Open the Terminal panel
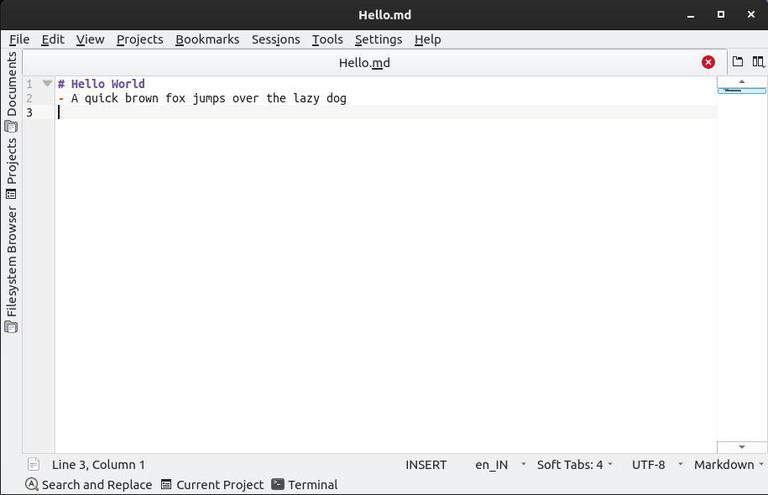The image size is (768, 495). pyautogui.click(x=304, y=485)
